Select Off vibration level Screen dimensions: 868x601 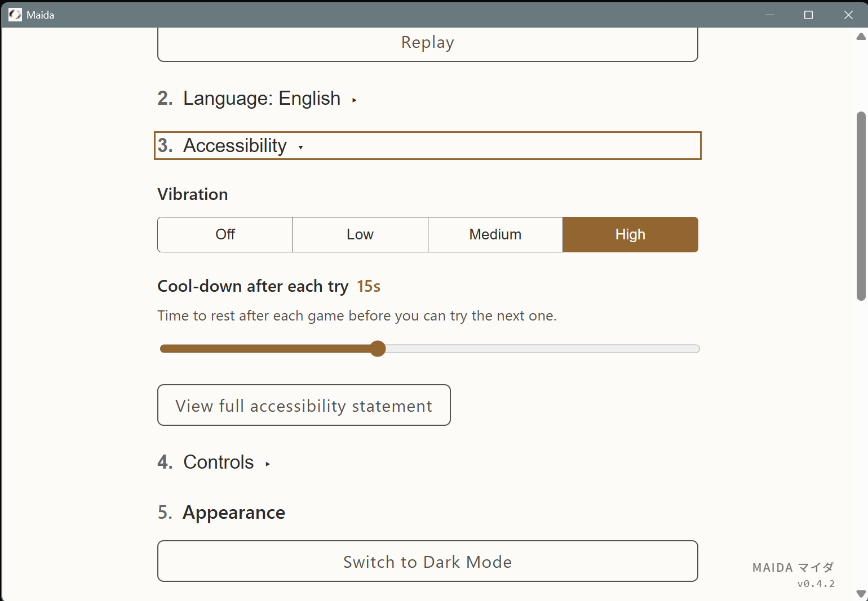225,234
